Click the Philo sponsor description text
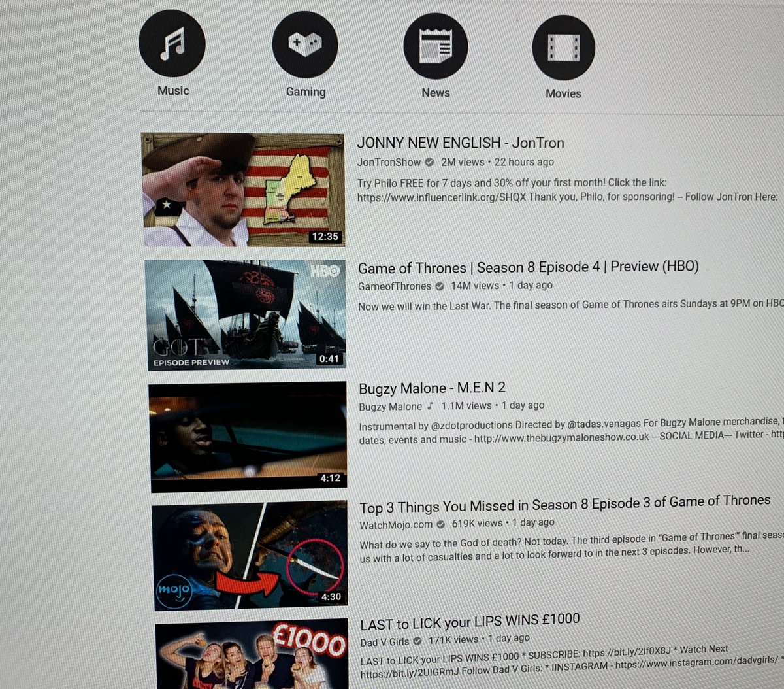784x689 pixels. pyautogui.click(x=567, y=190)
